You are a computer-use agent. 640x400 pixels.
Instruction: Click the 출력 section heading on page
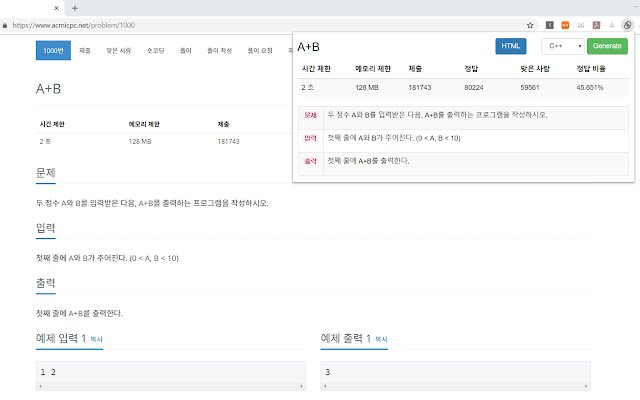click(46, 283)
